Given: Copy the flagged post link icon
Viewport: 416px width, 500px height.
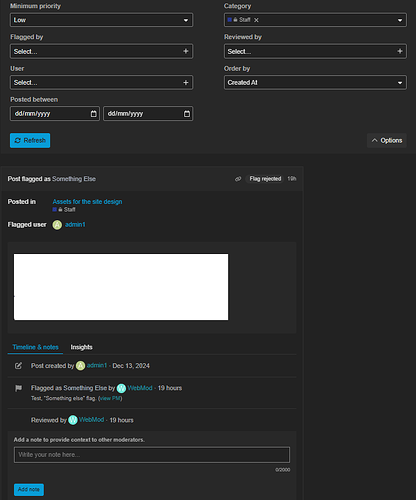Looking at the screenshot, I should 238,179.
